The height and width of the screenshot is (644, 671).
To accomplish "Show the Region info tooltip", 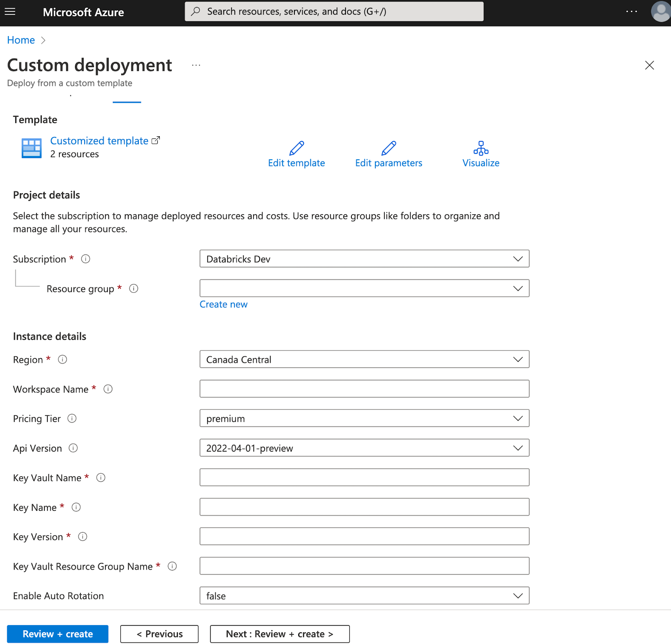I will (62, 359).
